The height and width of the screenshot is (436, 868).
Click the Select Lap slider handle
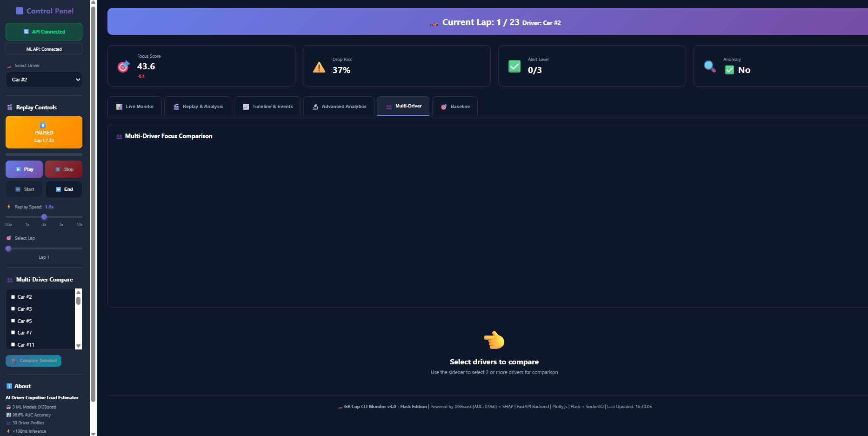click(8, 248)
